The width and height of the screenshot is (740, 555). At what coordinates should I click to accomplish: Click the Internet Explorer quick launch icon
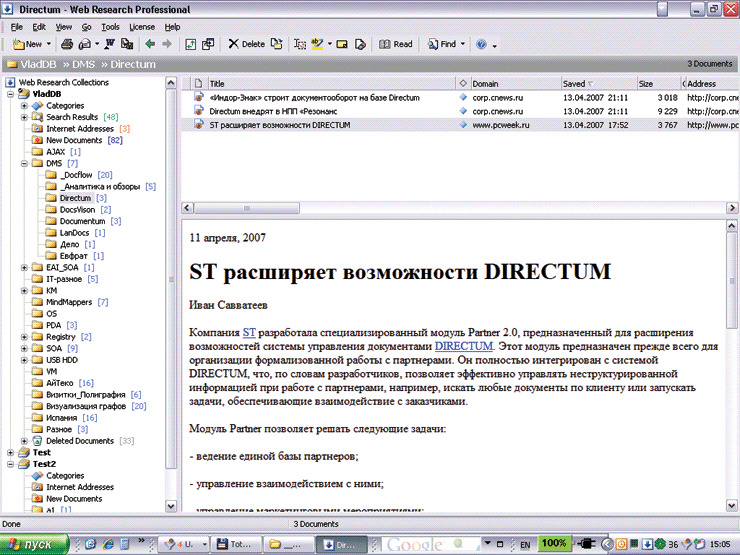(x=109, y=544)
